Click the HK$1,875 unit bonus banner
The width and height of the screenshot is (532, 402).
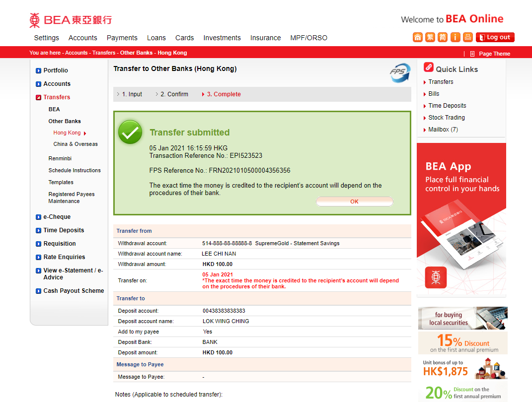463,368
